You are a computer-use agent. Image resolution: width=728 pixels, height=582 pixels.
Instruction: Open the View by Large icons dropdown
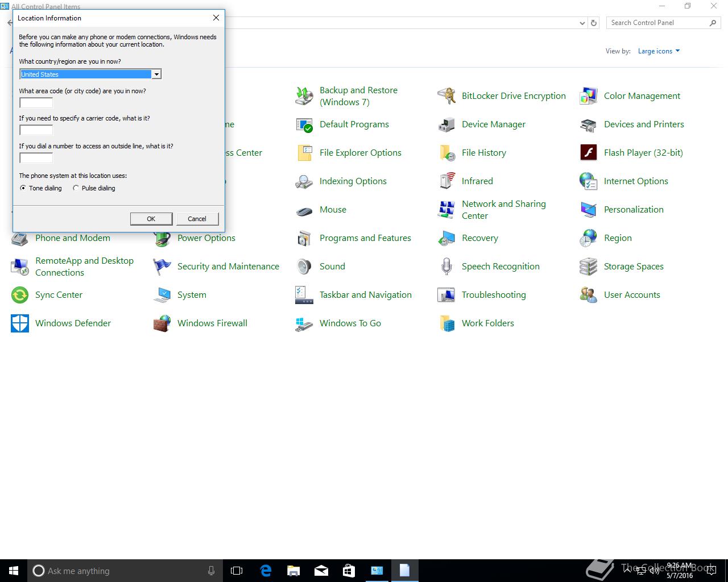[x=659, y=51]
